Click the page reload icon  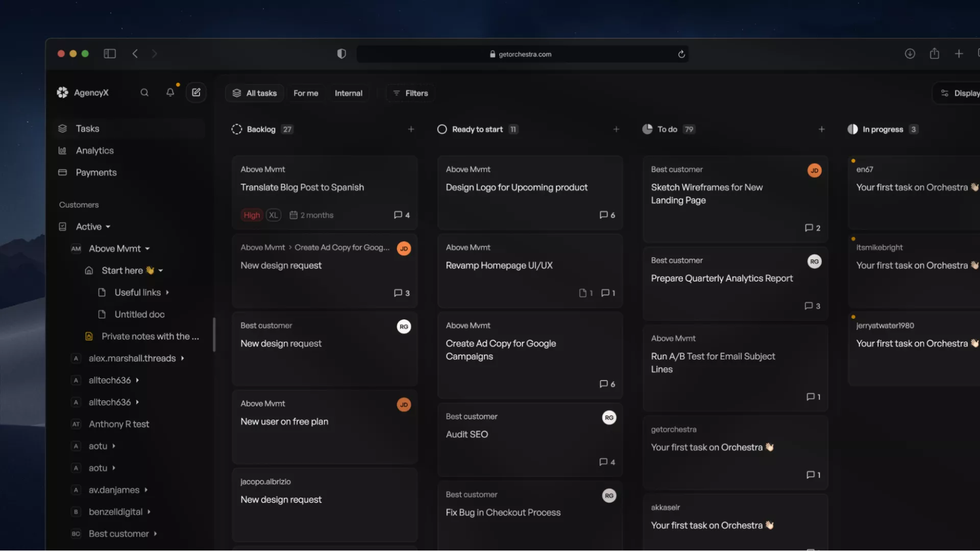pos(681,54)
